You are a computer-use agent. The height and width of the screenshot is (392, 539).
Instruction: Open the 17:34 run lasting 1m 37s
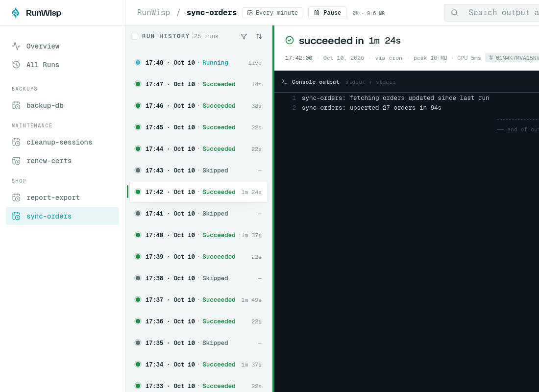click(x=198, y=364)
